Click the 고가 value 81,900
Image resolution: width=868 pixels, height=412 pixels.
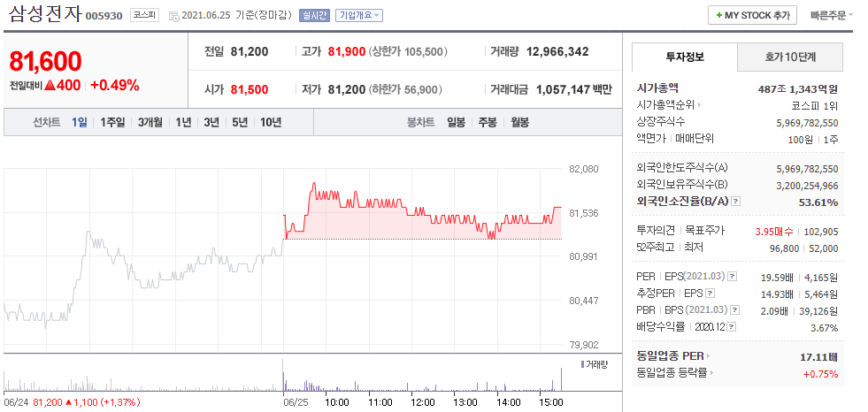tap(347, 52)
